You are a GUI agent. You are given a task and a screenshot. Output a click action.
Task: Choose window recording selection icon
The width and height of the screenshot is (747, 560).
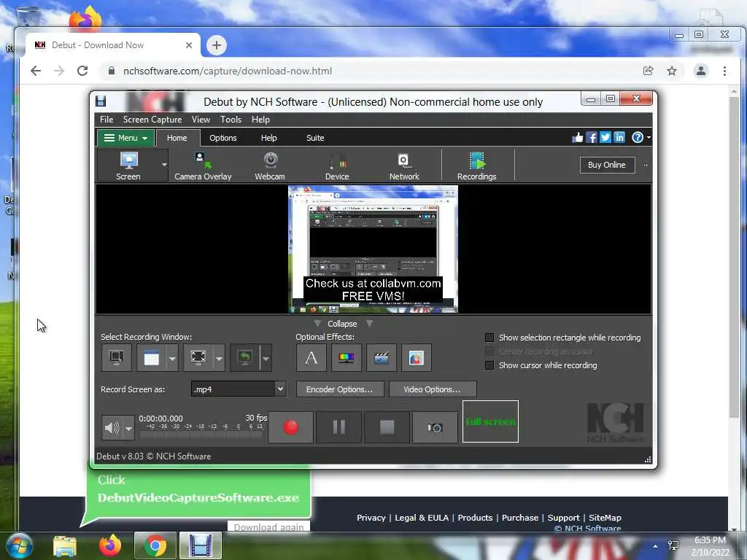point(152,357)
